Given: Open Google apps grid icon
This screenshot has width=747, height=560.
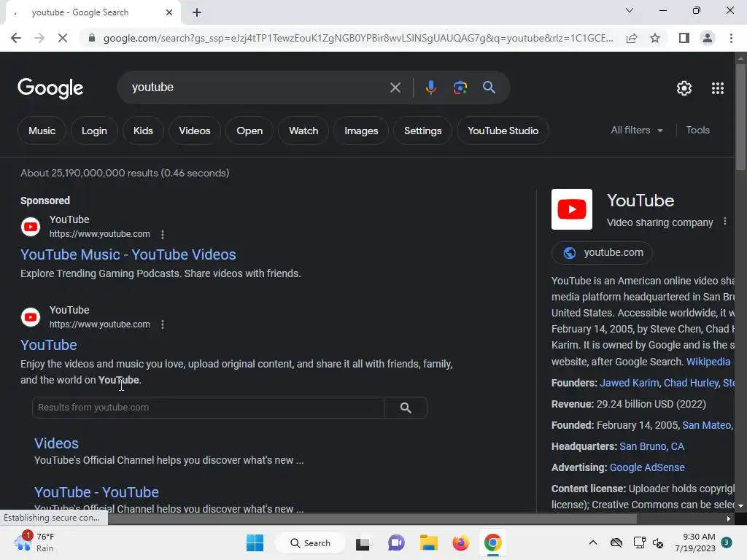Looking at the screenshot, I should click(718, 88).
